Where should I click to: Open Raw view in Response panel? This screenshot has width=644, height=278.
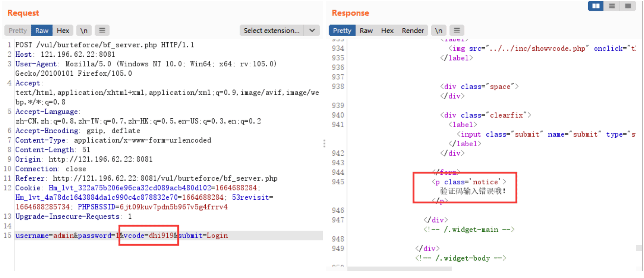366,30
